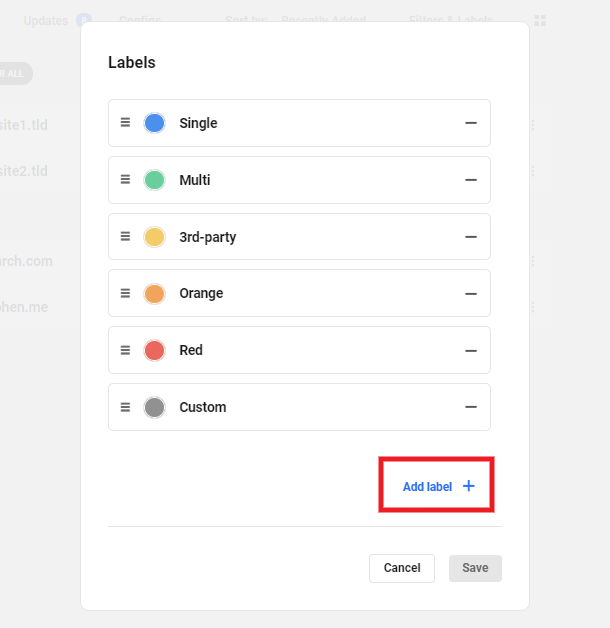Click the Save button

[475, 568]
